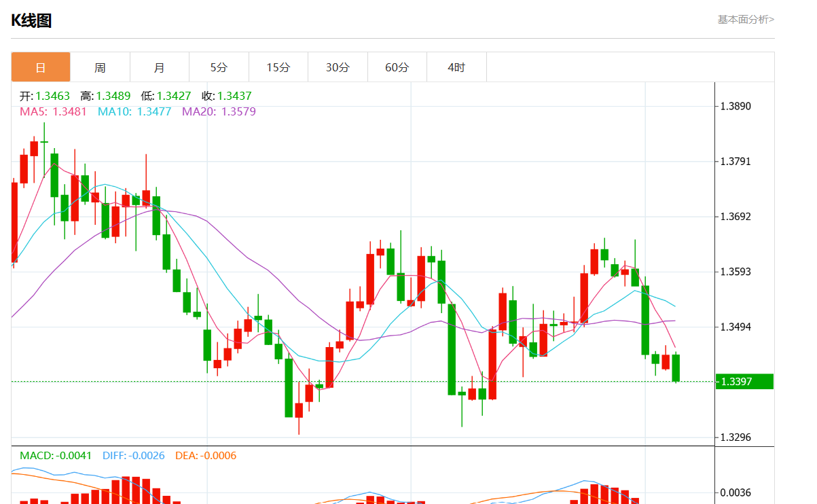Open the 15分 interval tab
The height and width of the screenshot is (504, 817).
(x=278, y=67)
